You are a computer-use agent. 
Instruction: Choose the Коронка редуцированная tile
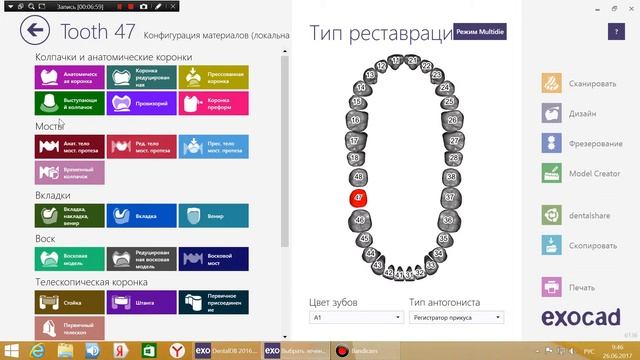tap(142, 77)
